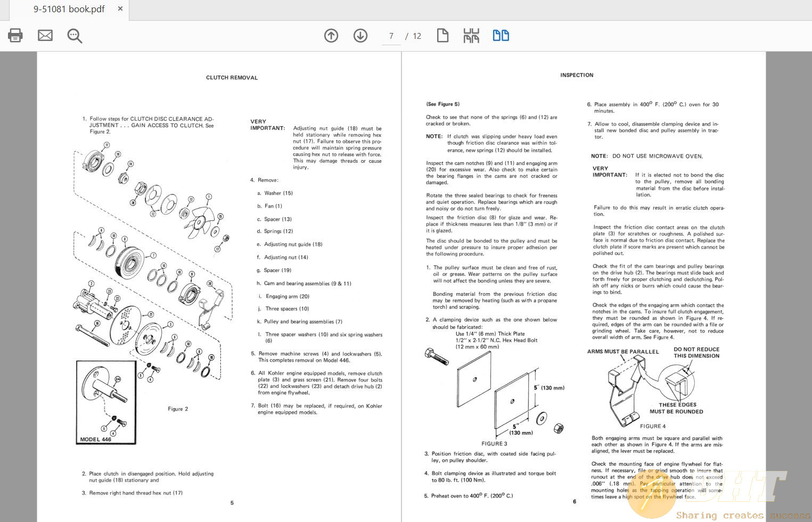
Task: Click the envelope icon to email the PDF
Action: (45, 36)
